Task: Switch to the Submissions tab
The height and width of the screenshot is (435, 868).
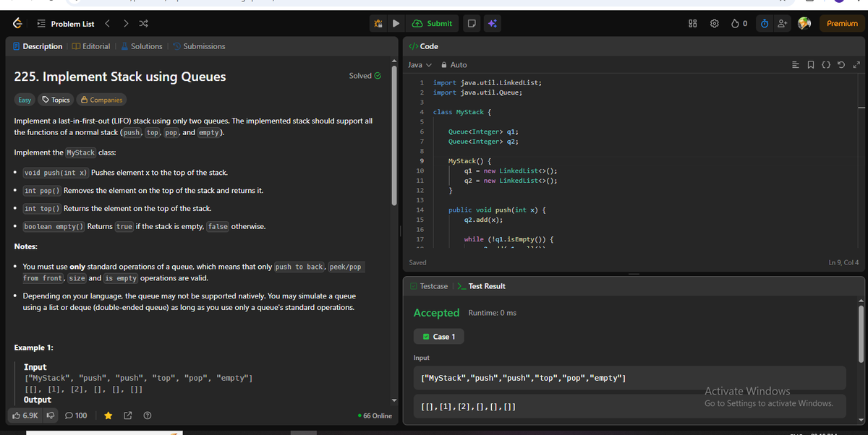Action: [199, 46]
